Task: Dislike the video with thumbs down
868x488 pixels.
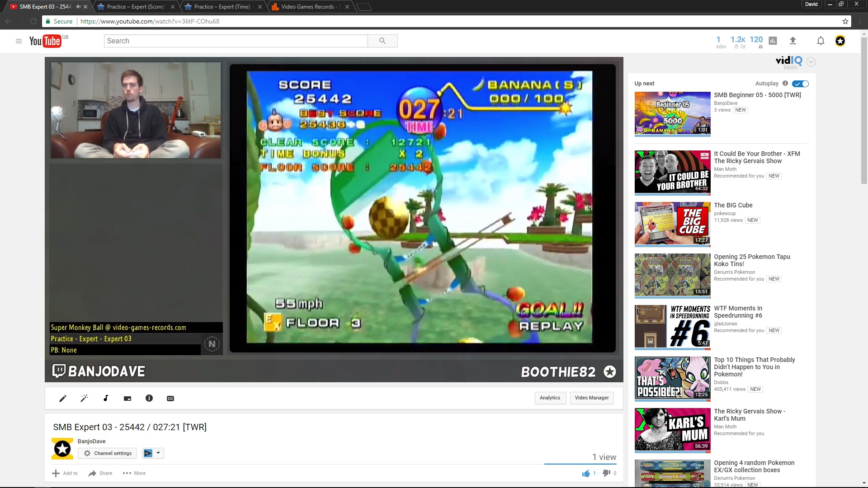Action: click(x=606, y=473)
